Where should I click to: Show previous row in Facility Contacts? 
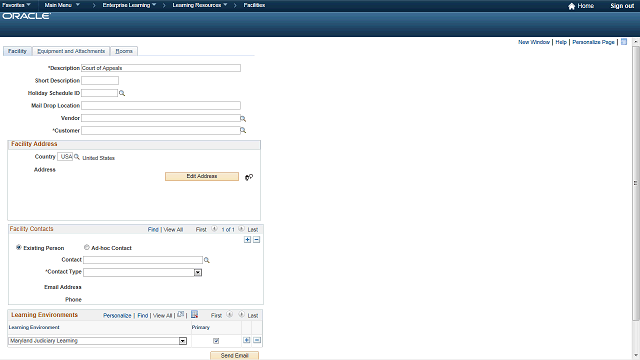click(x=214, y=229)
